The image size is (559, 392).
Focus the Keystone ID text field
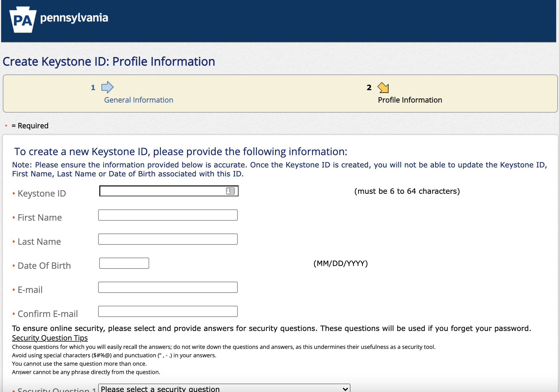click(163, 191)
